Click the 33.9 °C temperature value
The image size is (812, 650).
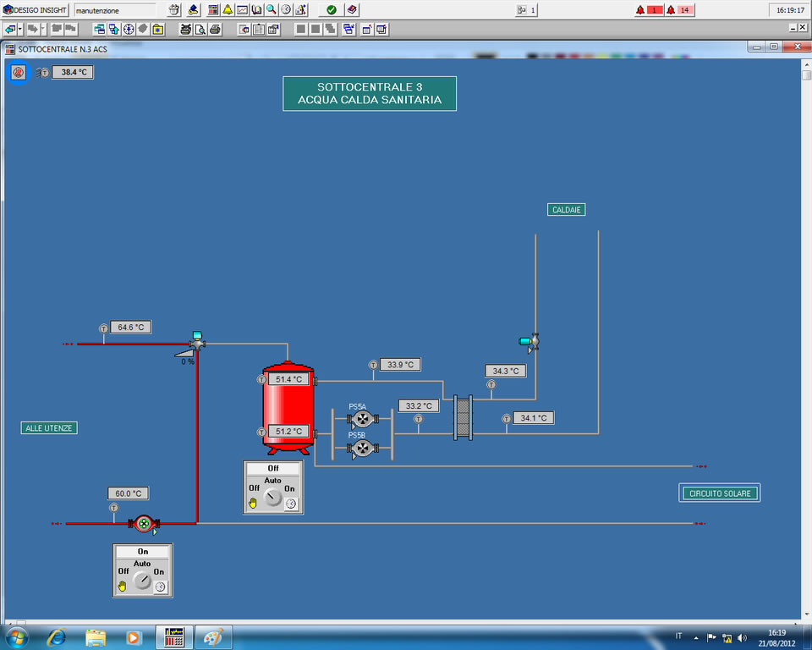pos(401,365)
